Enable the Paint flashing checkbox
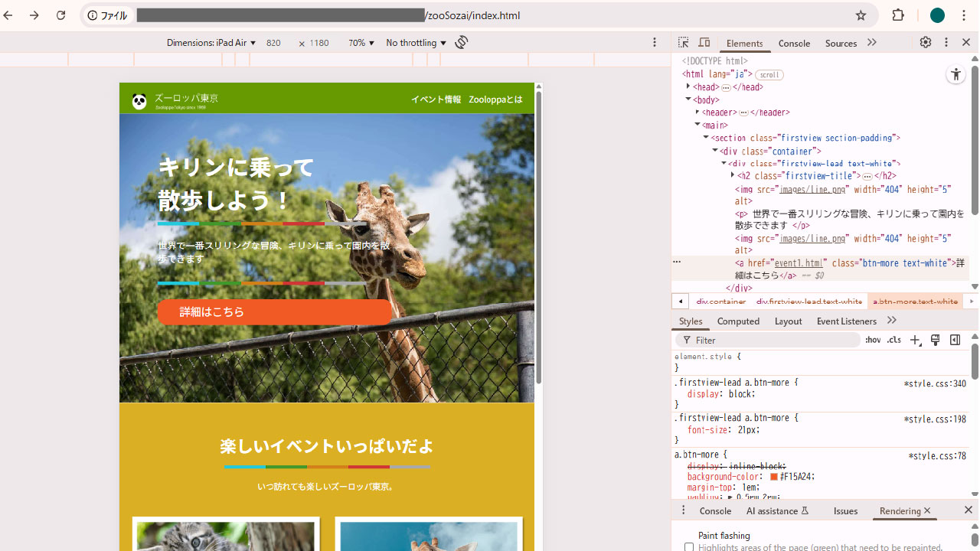 [x=689, y=547]
